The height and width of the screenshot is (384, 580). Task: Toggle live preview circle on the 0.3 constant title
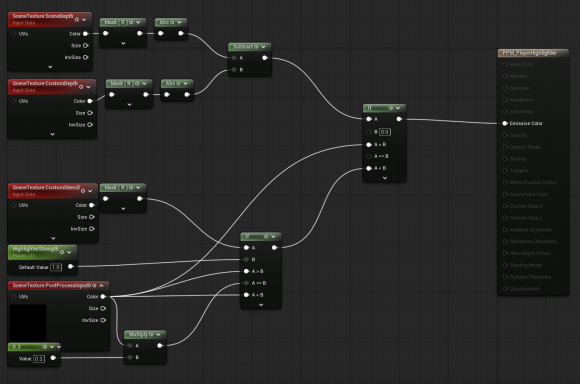pyautogui.click(x=45, y=347)
